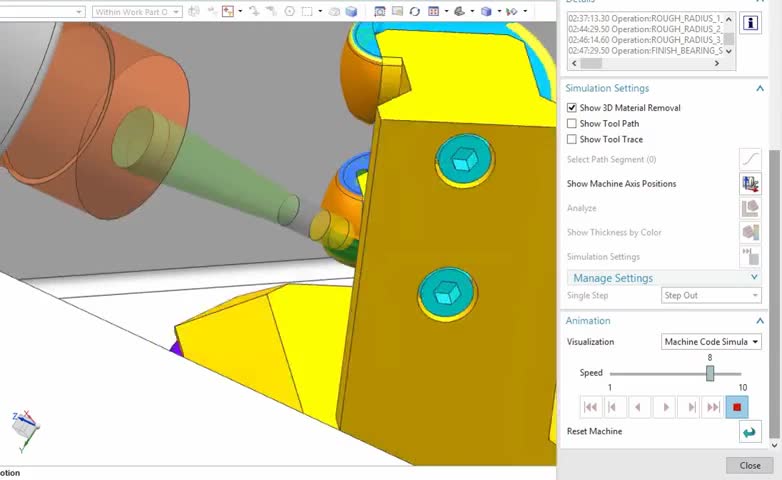
Task: Expand the Manage Settings section
Action: pos(754,277)
